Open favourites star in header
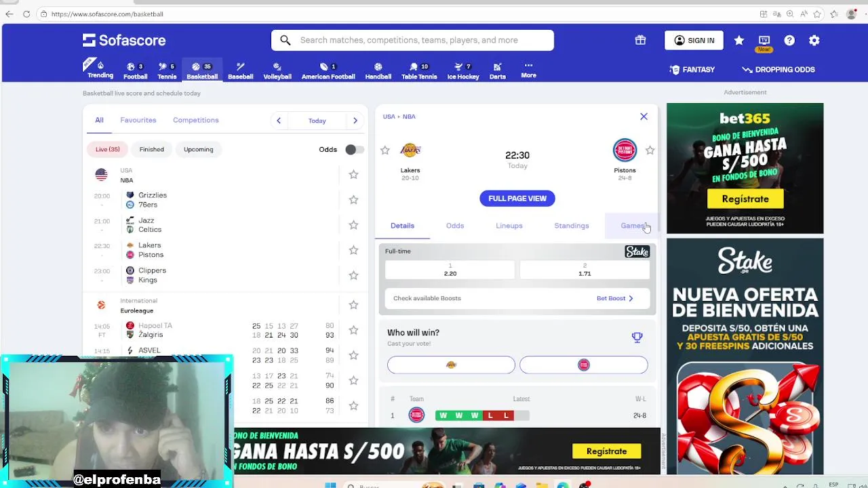Image resolution: width=868 pixels, height=488 pixels. pyautogui.click(x=739, y=41)
